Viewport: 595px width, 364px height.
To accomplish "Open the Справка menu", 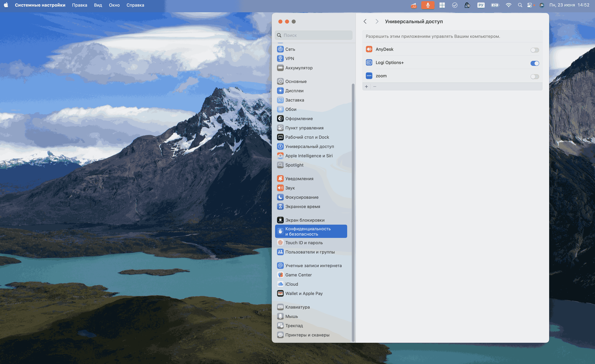I will point(135,5).
